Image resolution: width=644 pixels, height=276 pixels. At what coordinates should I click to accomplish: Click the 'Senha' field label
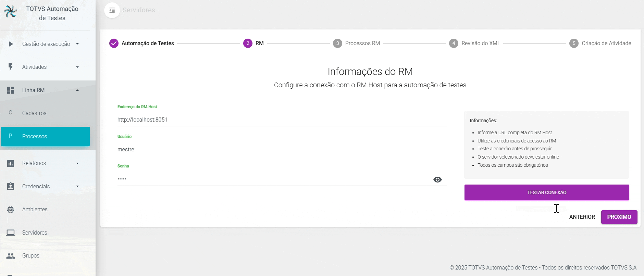[x=123, y=166]
